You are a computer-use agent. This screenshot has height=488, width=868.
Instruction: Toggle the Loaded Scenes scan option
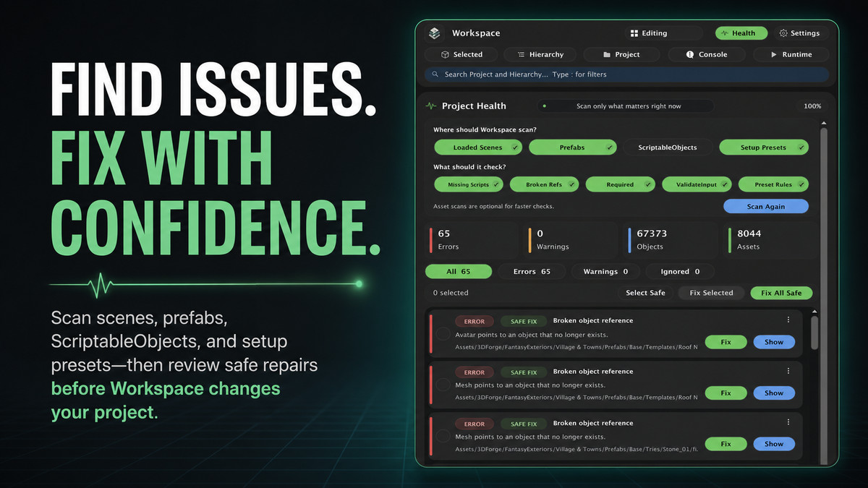point(478,147)
